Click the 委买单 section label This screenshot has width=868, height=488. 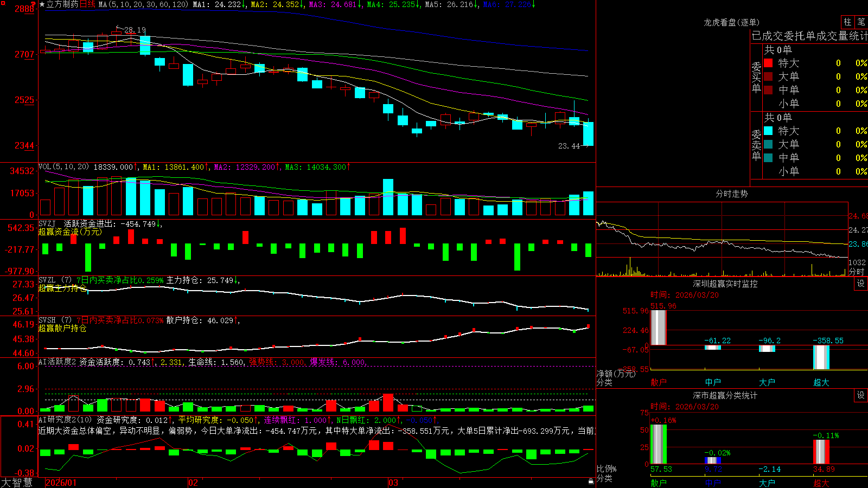pyautogui.click(x=756, y=77)
